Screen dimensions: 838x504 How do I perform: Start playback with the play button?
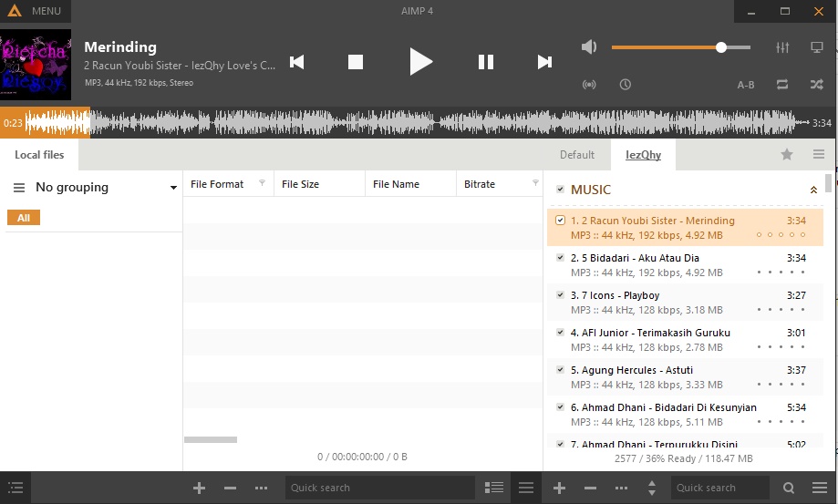pos(420,61)
